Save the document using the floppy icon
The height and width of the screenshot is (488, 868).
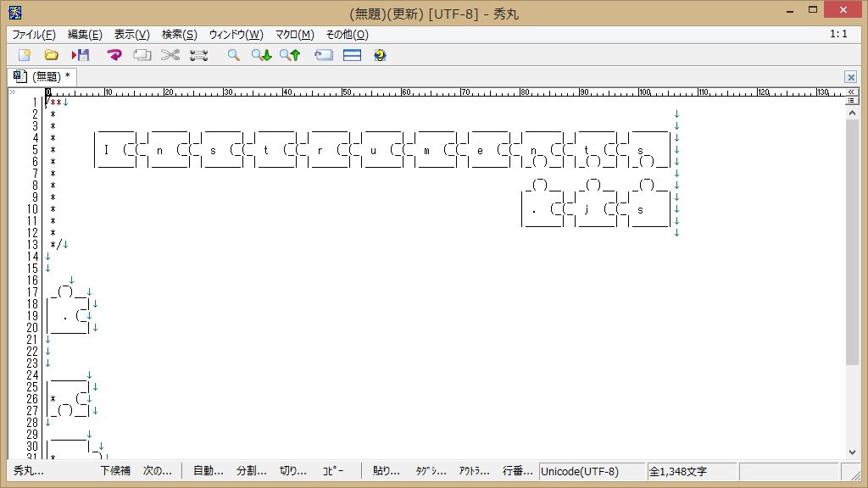tap(81, 55)
